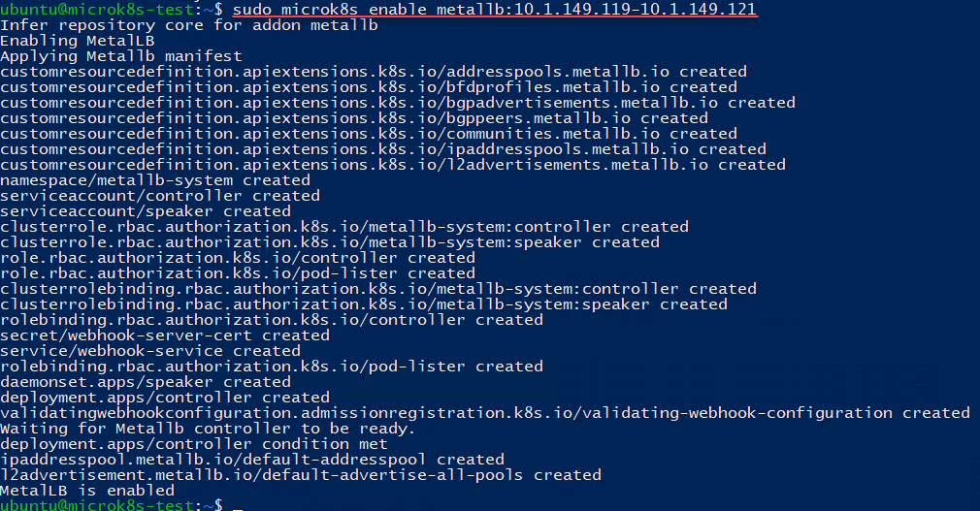The image size is (980, 511).
Task: Click 'serviceaccount/speaker created' line
Action: 146,211
